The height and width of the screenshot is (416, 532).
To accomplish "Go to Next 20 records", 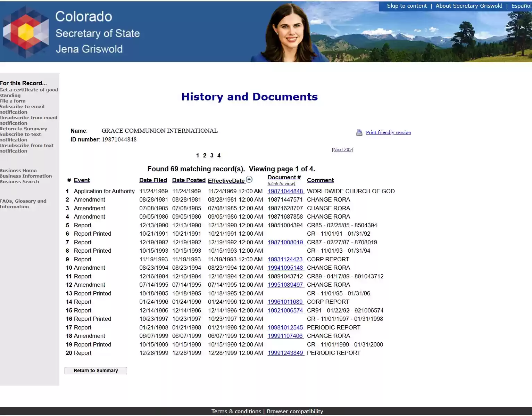I will 342,149.
